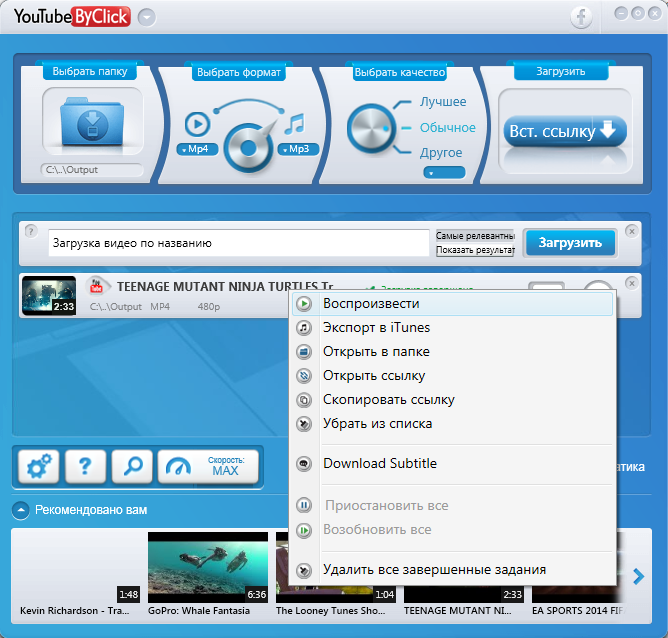This screenshot has height=638, width=668.
Task: Open the Самые релевантные sorting dropdown
Action: pos(475,236)
